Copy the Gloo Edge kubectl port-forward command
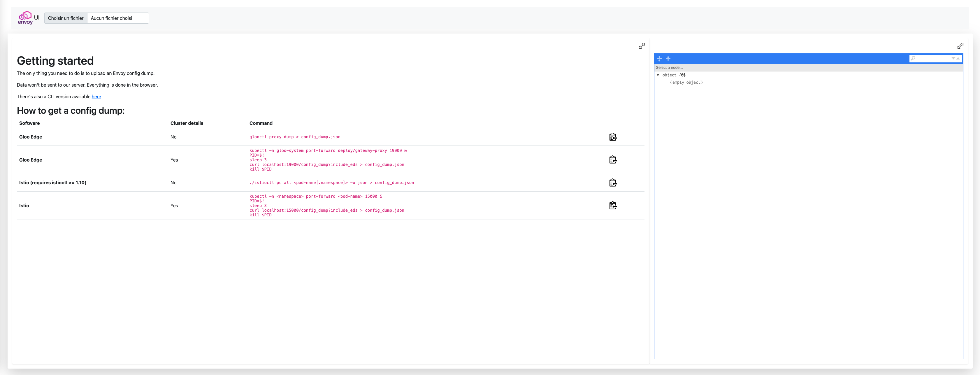Viewport: 980px width, 375px height. pos(612,160)
